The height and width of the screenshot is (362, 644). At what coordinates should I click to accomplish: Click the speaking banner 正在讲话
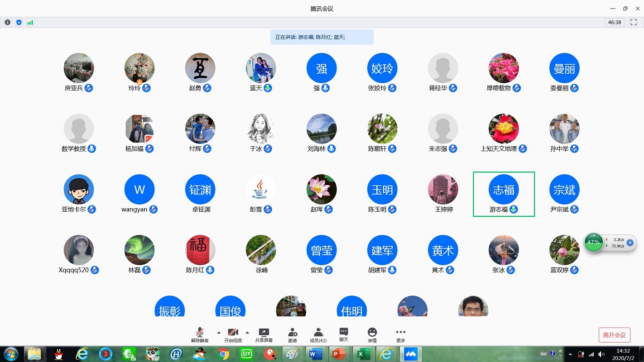point(322,37)
